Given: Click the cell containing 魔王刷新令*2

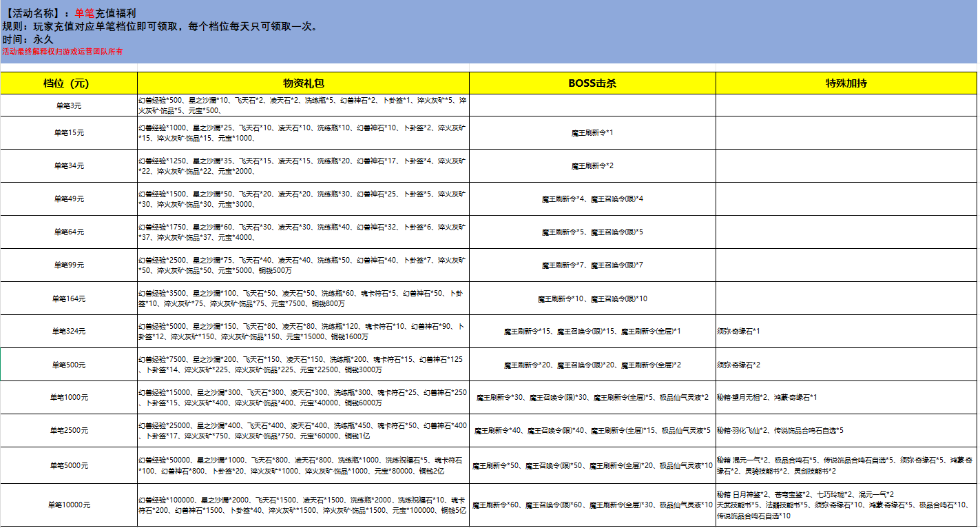Looking at the screenshot, I should click(592, 165).
